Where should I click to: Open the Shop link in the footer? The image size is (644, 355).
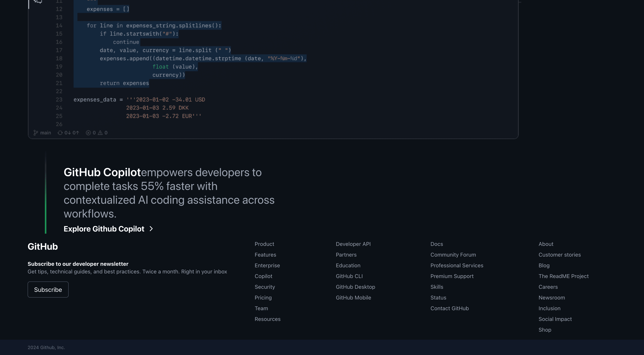point(545,330)
